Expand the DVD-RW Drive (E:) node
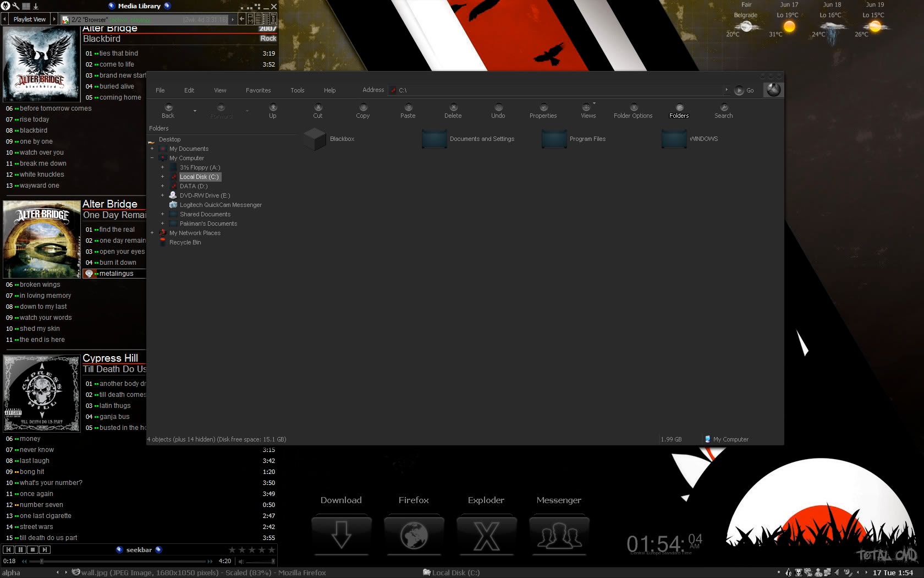The height and width of the screenshot is (578, 924). (162, 195)
